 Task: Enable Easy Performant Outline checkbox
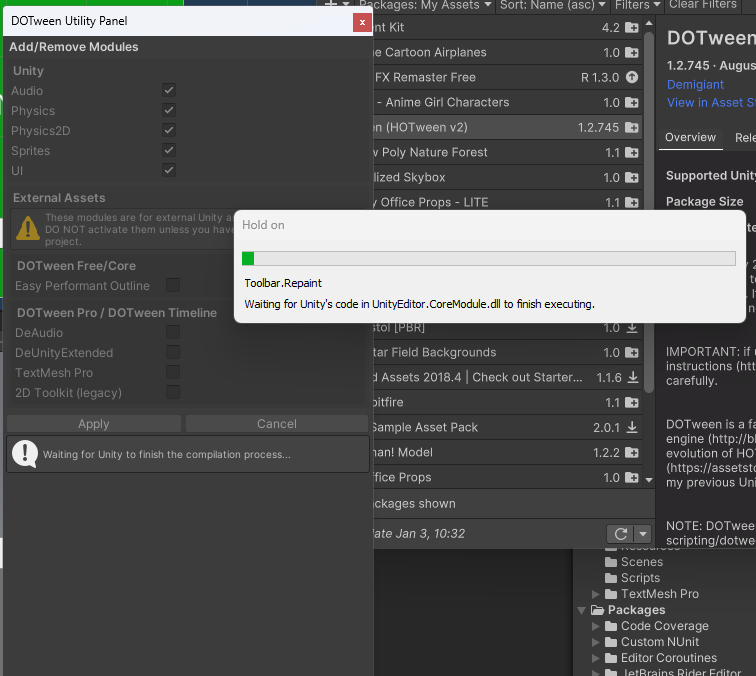pyautogui.click(x=173, y=285)
